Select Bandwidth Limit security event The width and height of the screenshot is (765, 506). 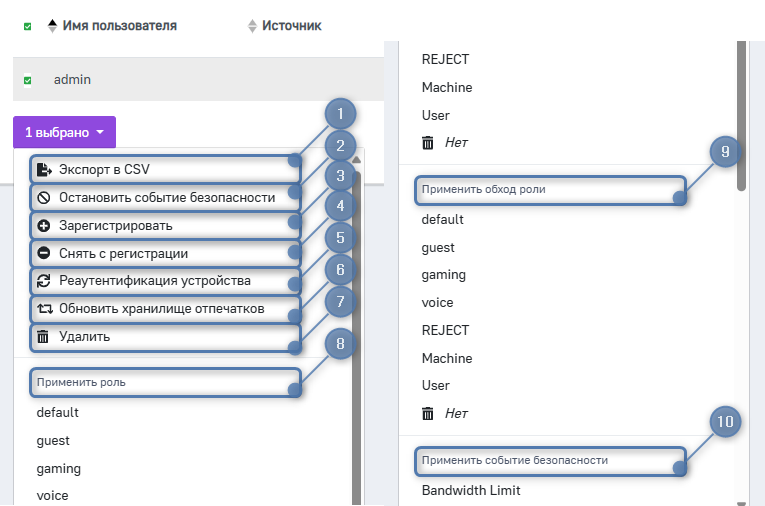(471, 491)
